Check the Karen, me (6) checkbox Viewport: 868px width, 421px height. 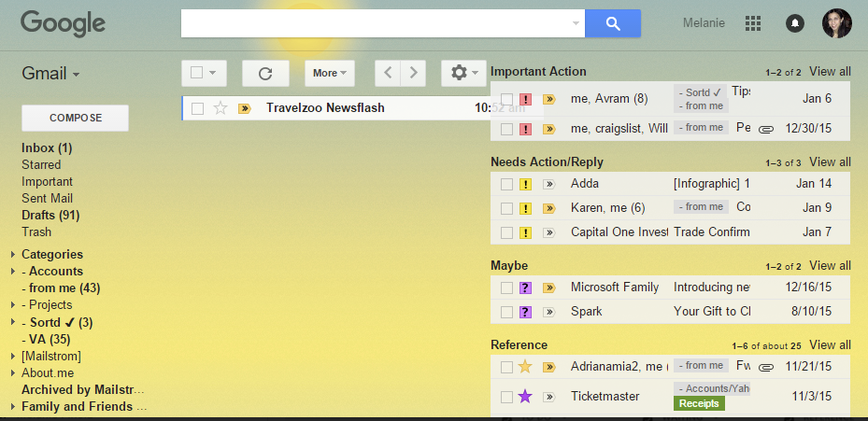[x=506, y=208]
